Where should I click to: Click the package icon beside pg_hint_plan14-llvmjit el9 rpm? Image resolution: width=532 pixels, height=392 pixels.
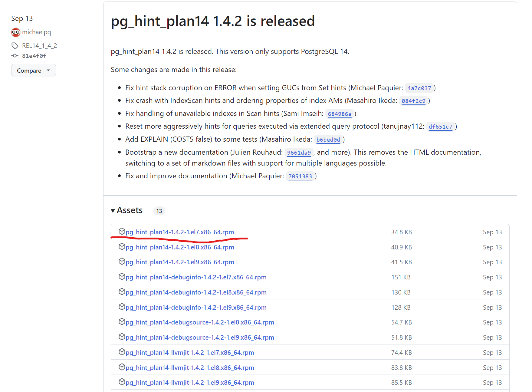click(122, 382)
